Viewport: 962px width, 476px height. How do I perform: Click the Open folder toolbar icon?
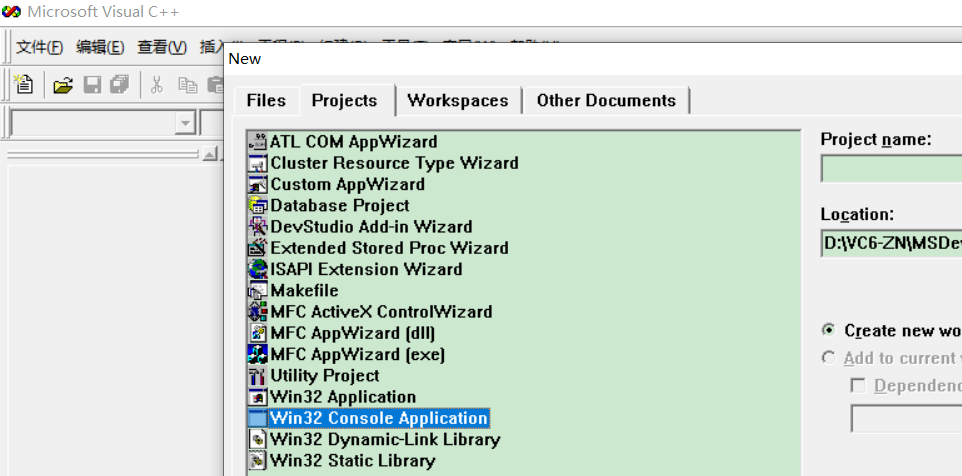[63, 85]
